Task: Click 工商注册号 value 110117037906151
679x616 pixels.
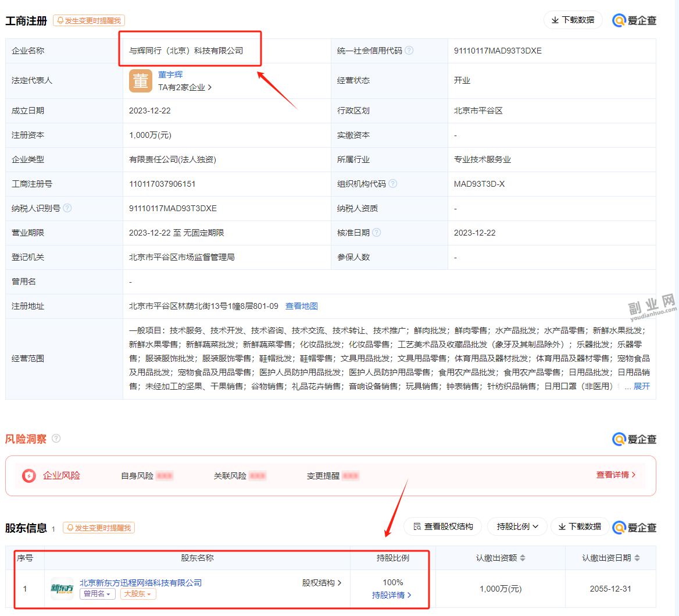Action: click(x=162, y=184)
